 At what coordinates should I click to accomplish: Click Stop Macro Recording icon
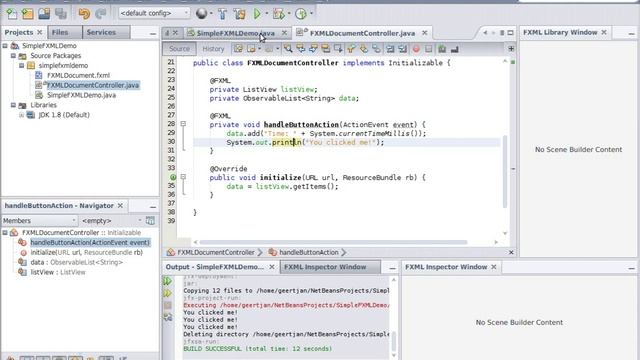tap(429, 49)
